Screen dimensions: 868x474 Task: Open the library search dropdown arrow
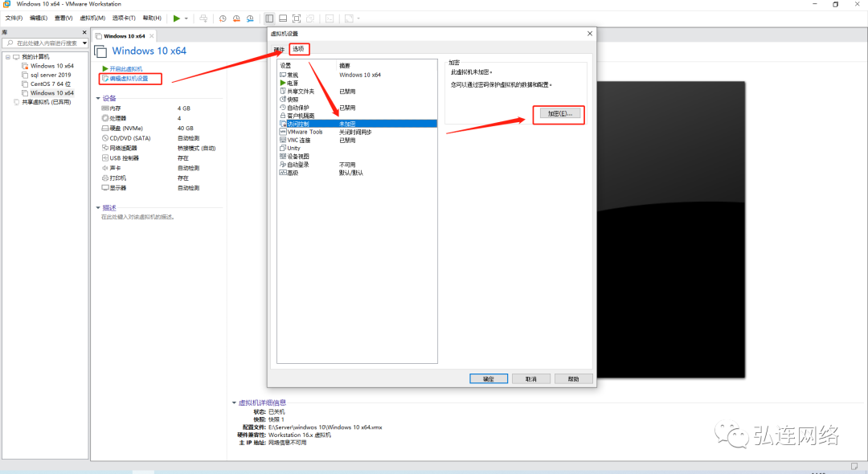point(84,43)
